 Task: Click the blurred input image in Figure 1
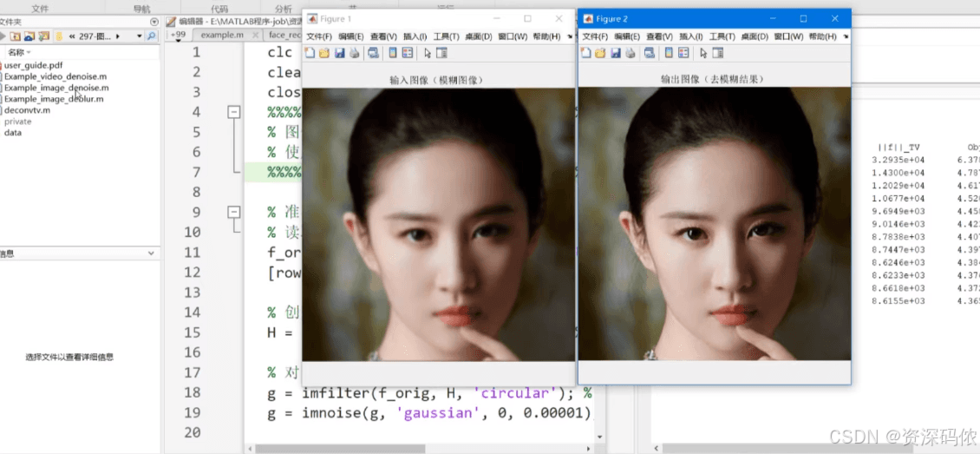[x=438, y=225]
